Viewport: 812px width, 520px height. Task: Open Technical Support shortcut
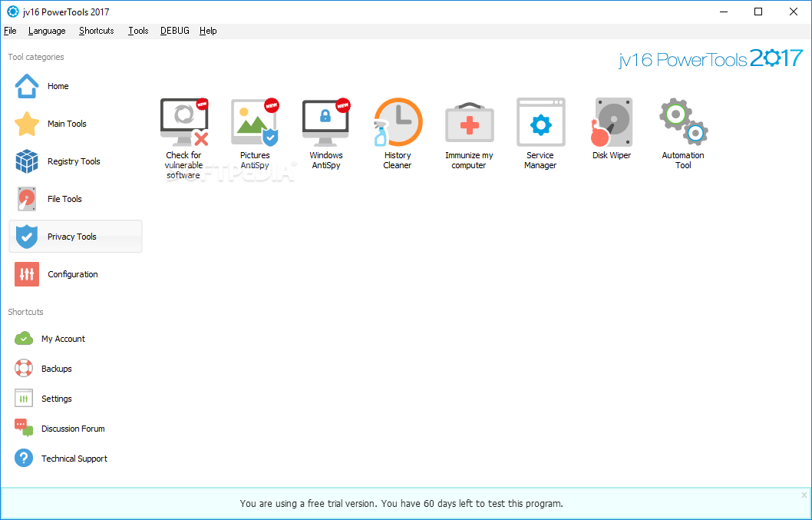(x=61, y=459)
